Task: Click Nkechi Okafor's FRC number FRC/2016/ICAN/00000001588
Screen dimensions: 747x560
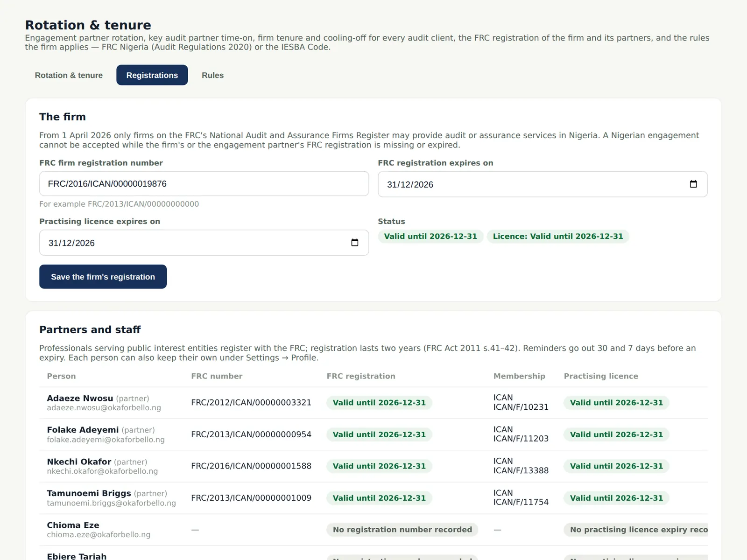Action: tap(251, 466)
